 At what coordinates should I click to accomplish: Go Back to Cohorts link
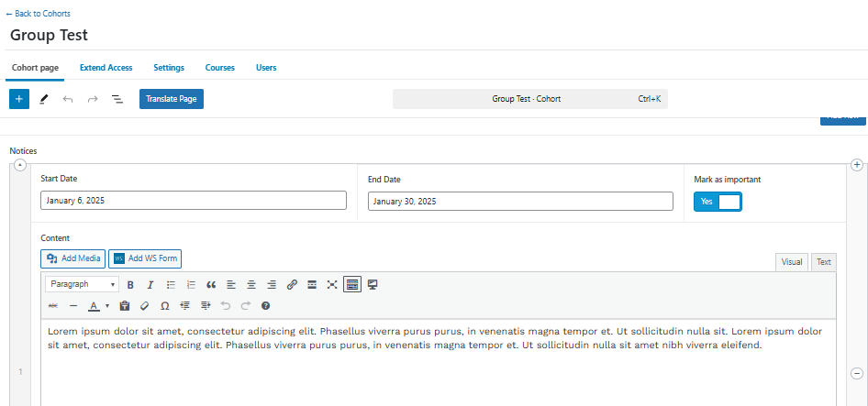[x=38, y=14]
